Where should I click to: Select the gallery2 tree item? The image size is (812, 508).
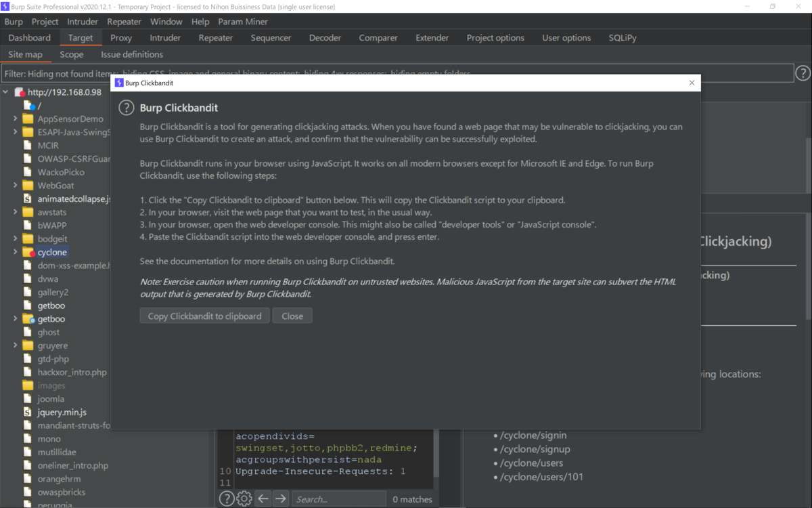(53, 292)
